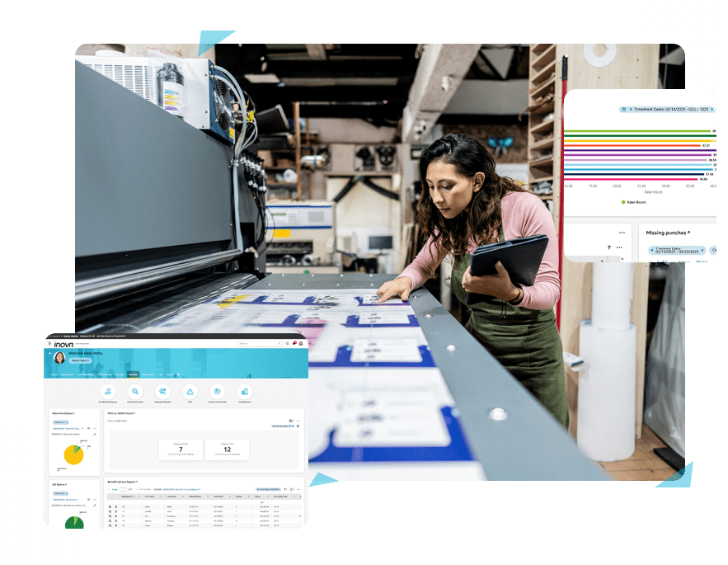The width and height of the screenshot is (728, 565).
Task: Open the gear settings in PPO vs HDHP widget
Action: 298,426
